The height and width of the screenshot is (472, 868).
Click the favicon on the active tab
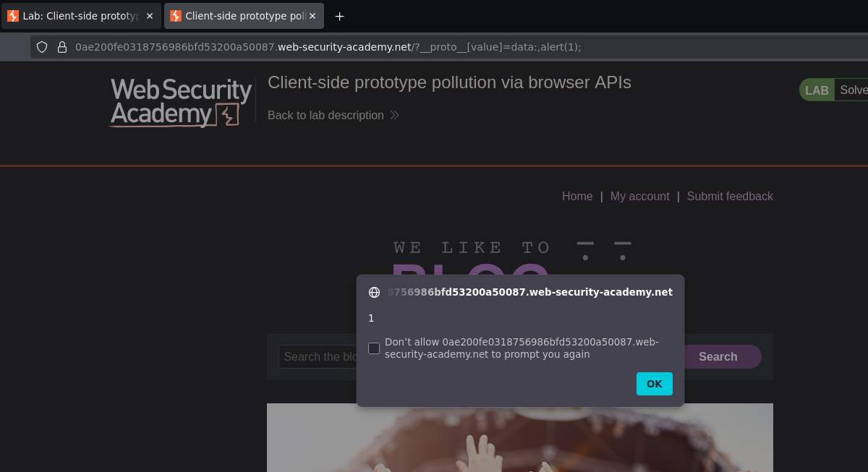176,16
